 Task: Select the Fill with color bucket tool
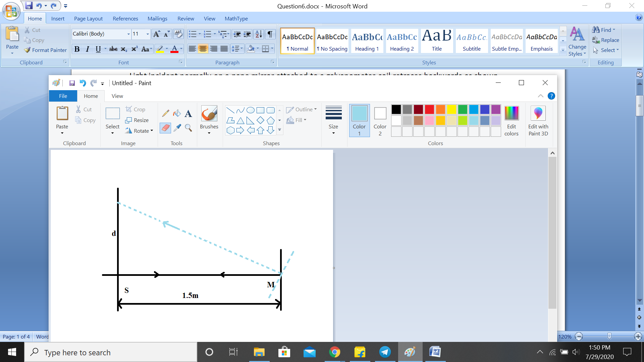click(x=177, y=113)
